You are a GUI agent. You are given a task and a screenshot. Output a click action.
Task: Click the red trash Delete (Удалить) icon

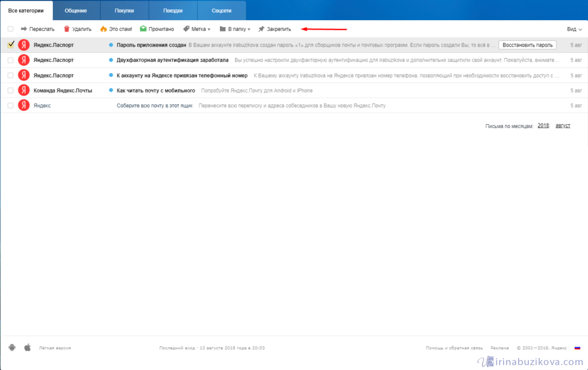(x=67, y=29)
